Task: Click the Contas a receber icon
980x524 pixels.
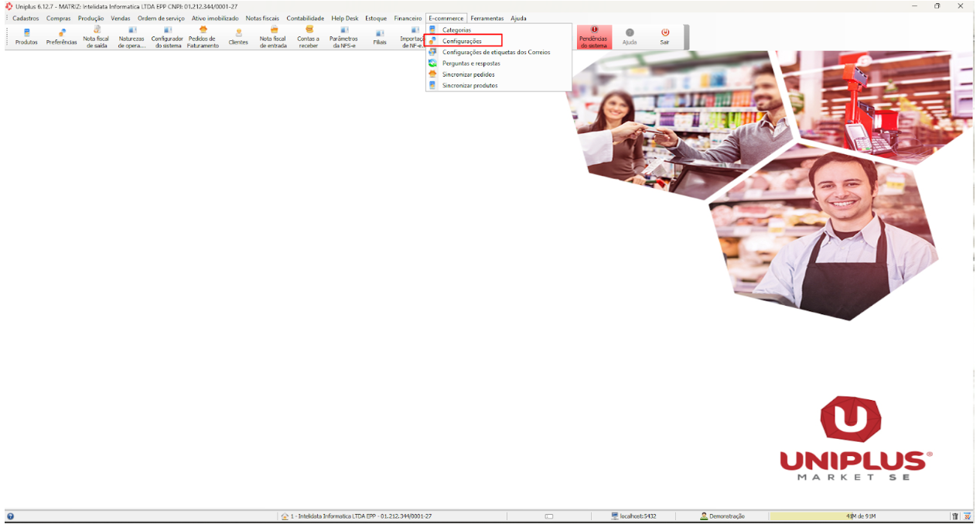Action: pos(308,36)
